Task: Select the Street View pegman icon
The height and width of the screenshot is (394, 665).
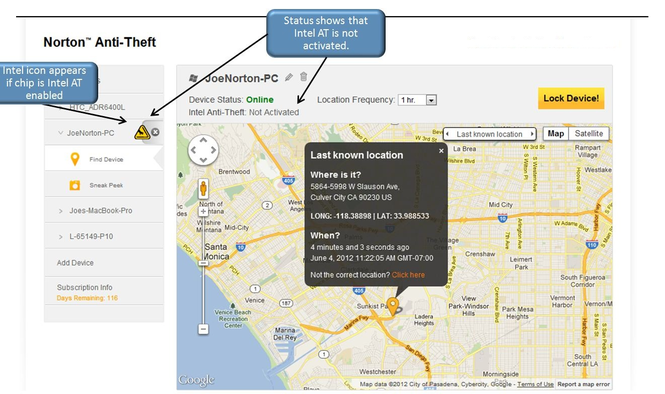Action: [203, 189]
